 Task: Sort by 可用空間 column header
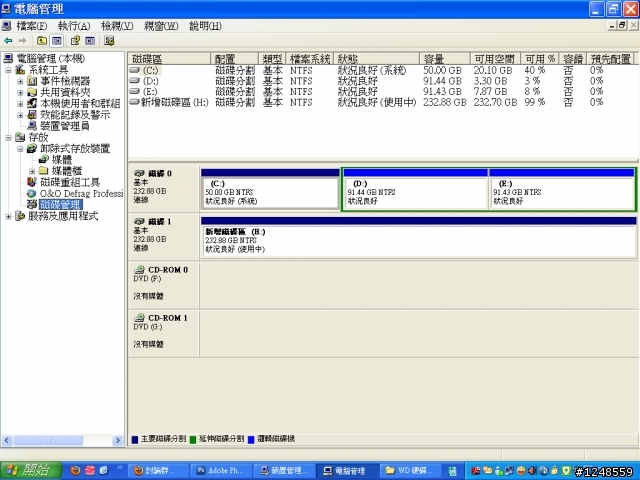tap(496, 59)
